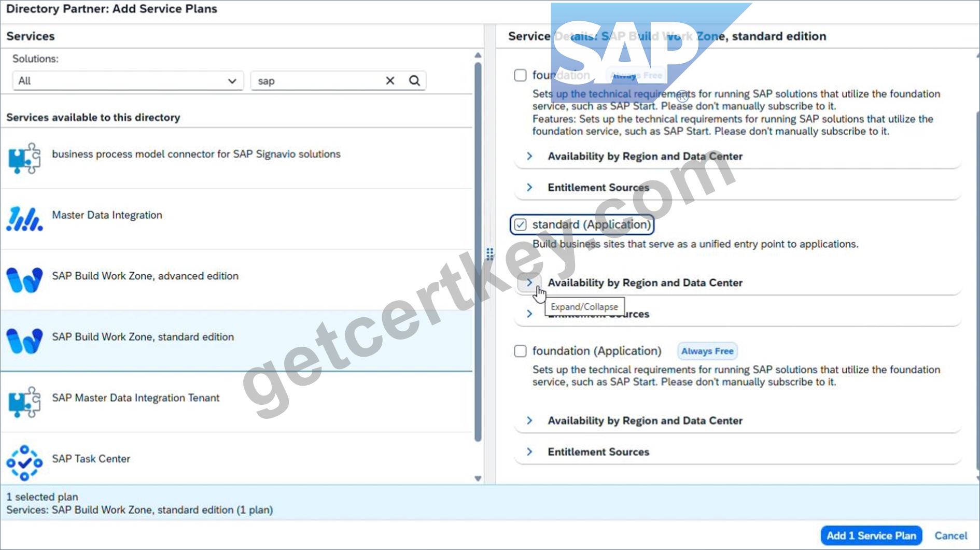
Task: Expand Availability under standard plan
Action: click(529, 283)
